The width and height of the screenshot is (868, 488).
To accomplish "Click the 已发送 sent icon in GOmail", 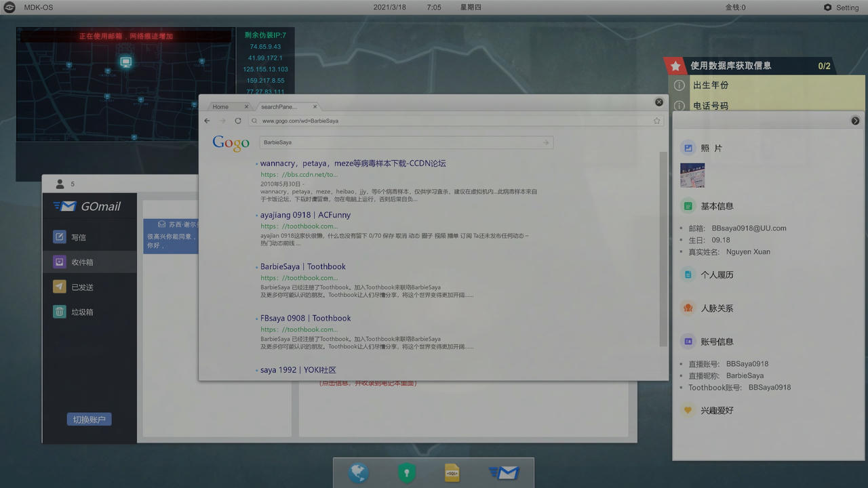I will [x=60, y=287].
